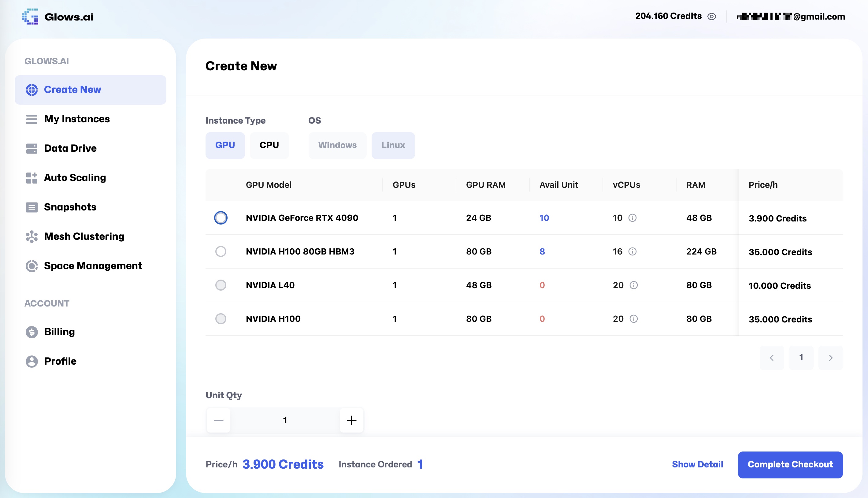Select NVIDIA GeForce RTX 4090 radio button

tap(221, 218)
